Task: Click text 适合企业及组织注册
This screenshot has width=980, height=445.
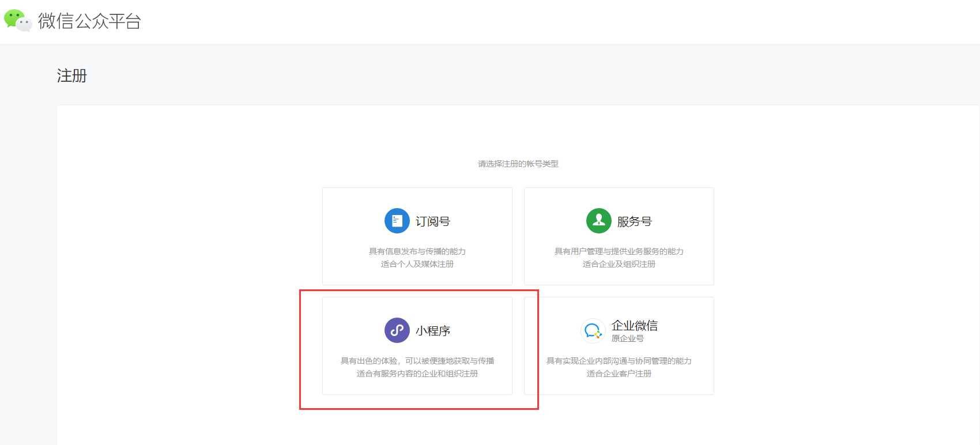Action: 619,264
